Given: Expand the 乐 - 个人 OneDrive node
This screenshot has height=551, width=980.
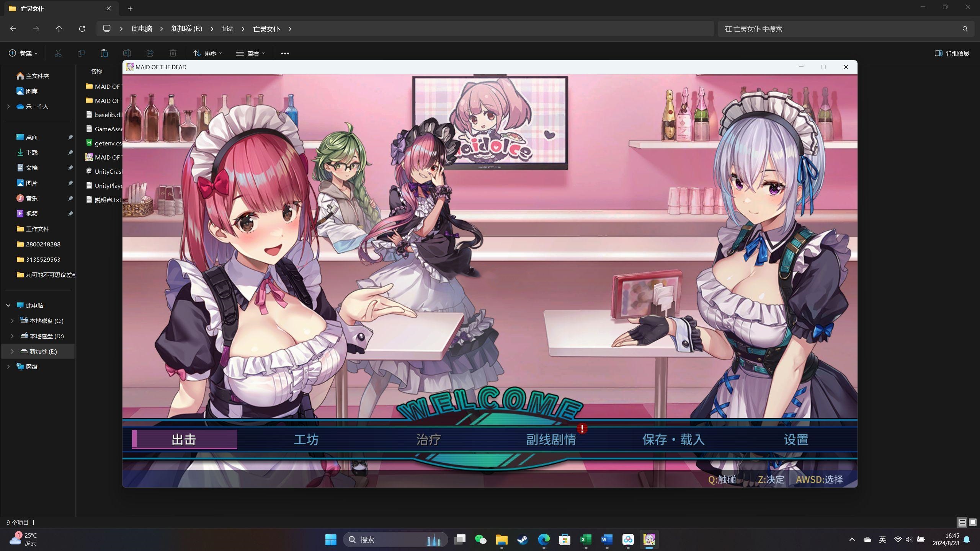Looking at the screenshot, I should [8, 106].
